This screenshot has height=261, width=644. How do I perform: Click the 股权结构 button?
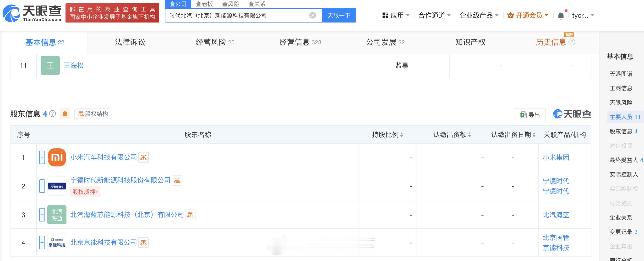[x=93, y=114]
